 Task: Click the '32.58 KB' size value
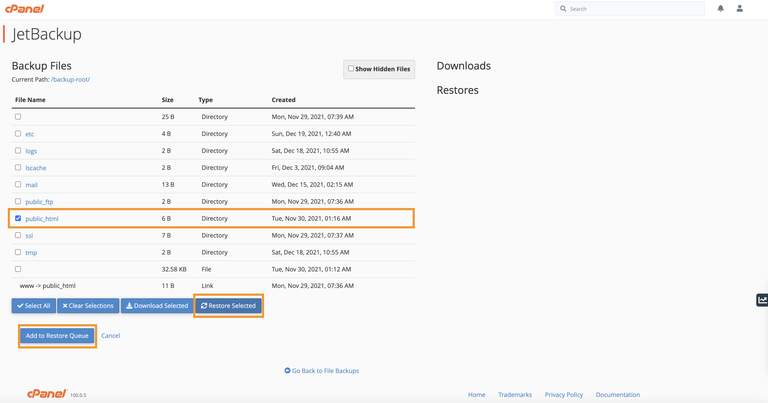click(174, 269)
